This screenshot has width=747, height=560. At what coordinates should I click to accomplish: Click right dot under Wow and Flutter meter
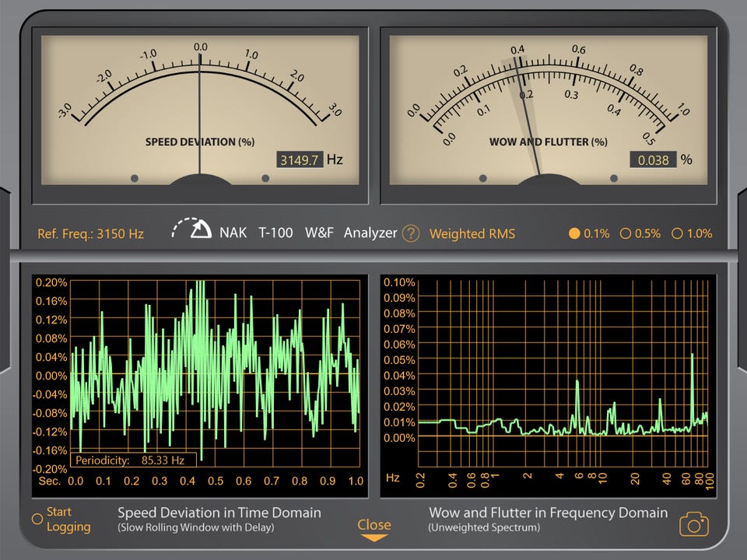tap(614, 178)
